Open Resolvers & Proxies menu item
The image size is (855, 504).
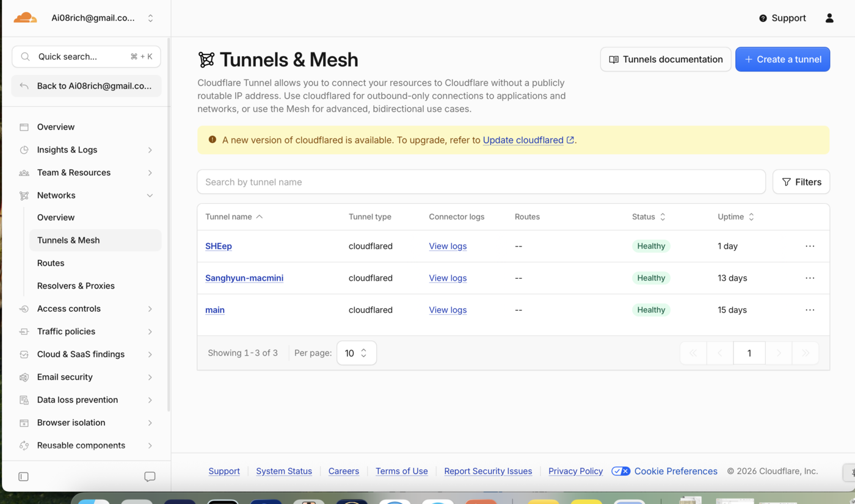76,286
